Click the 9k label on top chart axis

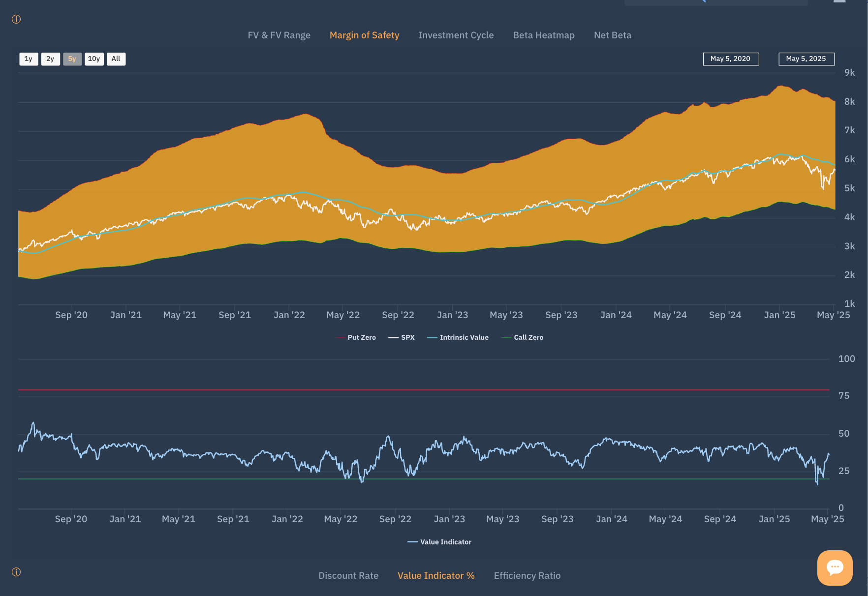850,73
